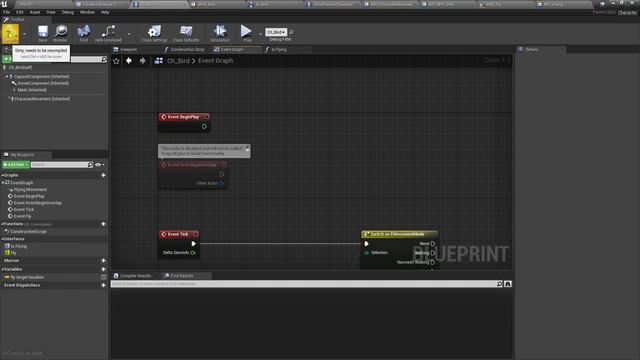Select Event Tick in My Blueprint list
The height and width of the screenshot is (360, 640).
[x=24, y=209]
